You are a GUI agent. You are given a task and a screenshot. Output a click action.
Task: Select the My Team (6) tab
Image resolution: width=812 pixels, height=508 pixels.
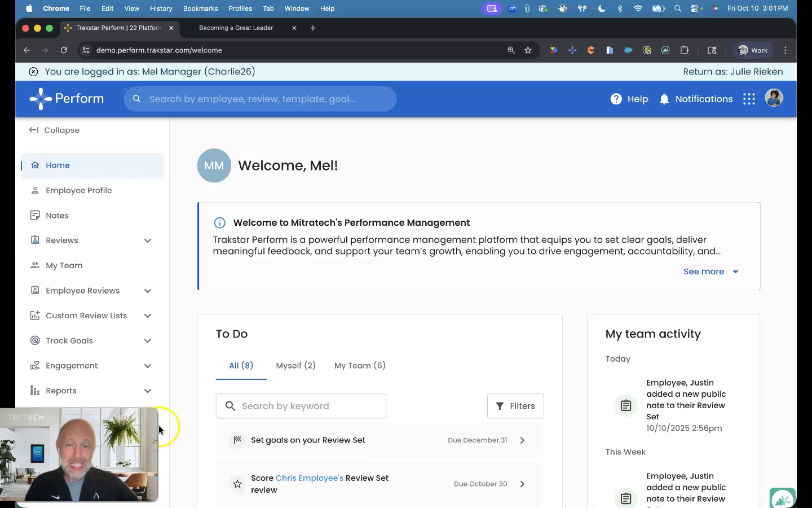(x=360, y=366)
